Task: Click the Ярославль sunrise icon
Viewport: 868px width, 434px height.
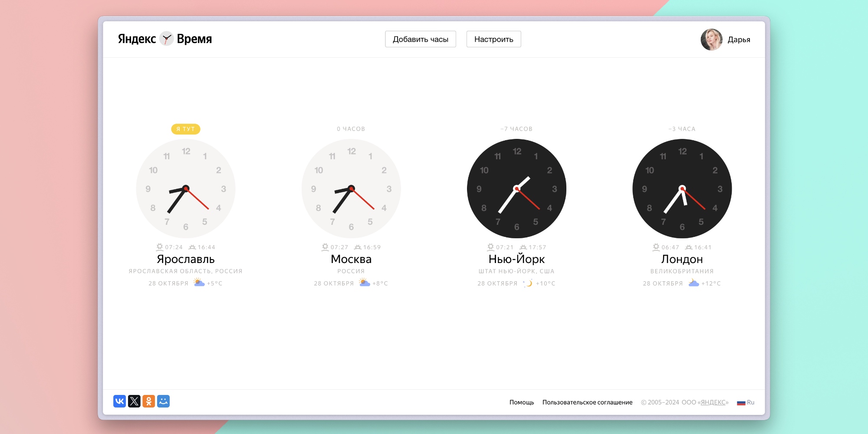Action: click(x=160, y=247)
